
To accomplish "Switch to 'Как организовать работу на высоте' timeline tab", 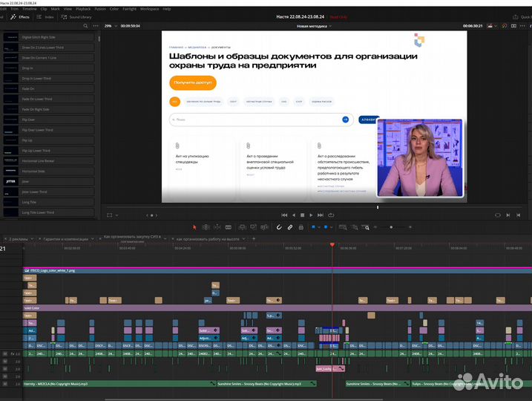I will pyautogui.click(x=208, y=239).
